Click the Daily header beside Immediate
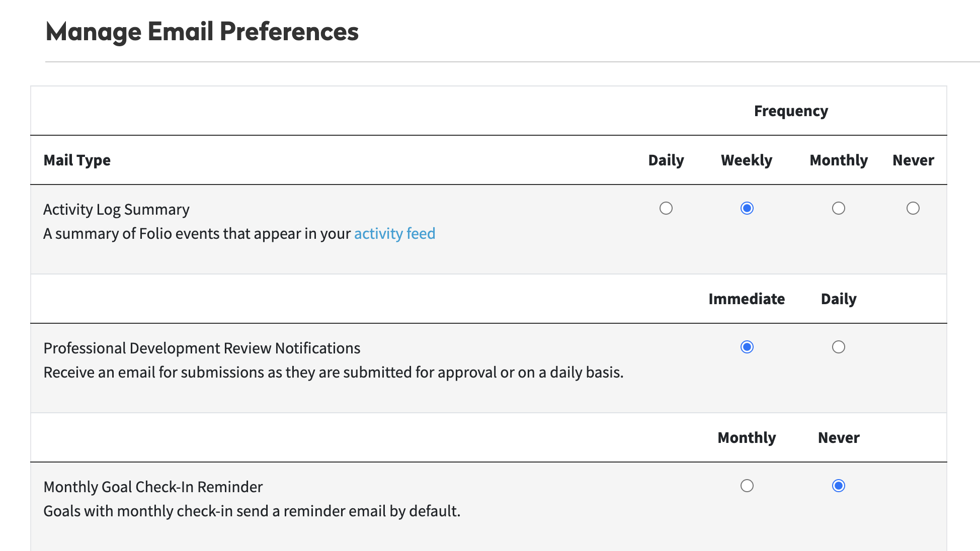 pyautogui.click(x=838, y=299)
